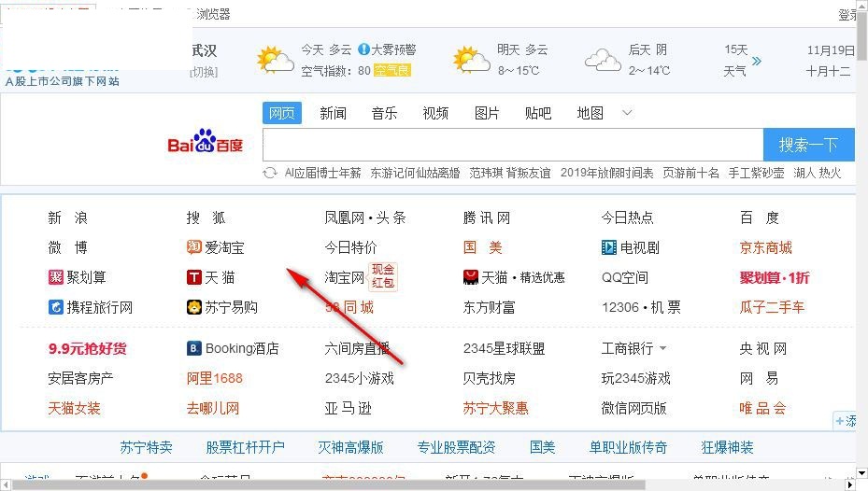Click the 携程旅行网 blue icon
The width and height of the screenshot is (868, 491).
56,307
